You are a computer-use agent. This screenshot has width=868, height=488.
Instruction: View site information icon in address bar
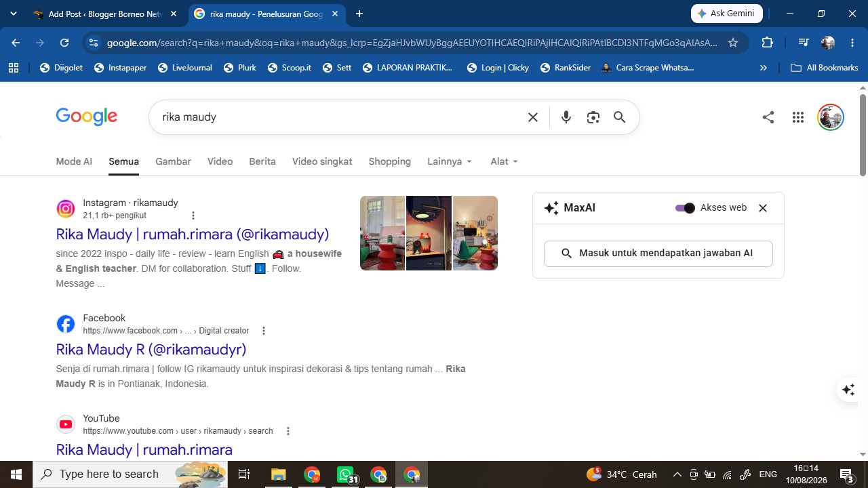click(x=94, y=43)
